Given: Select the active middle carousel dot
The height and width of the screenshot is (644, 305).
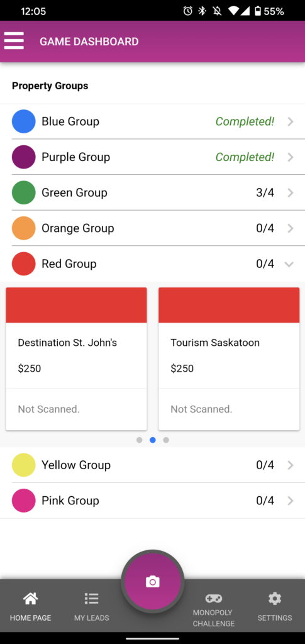Looking at the screenshot, I should click(153, 440).
